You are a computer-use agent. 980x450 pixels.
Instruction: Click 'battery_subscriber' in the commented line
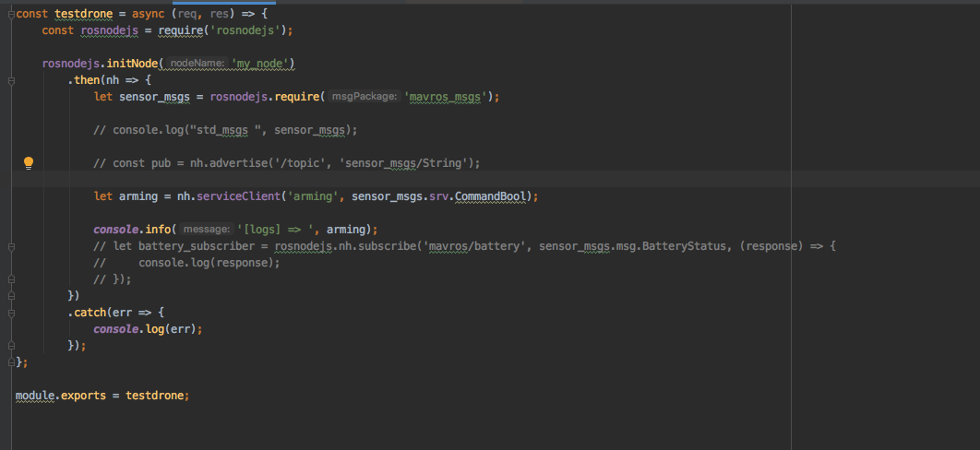[197, 246]
